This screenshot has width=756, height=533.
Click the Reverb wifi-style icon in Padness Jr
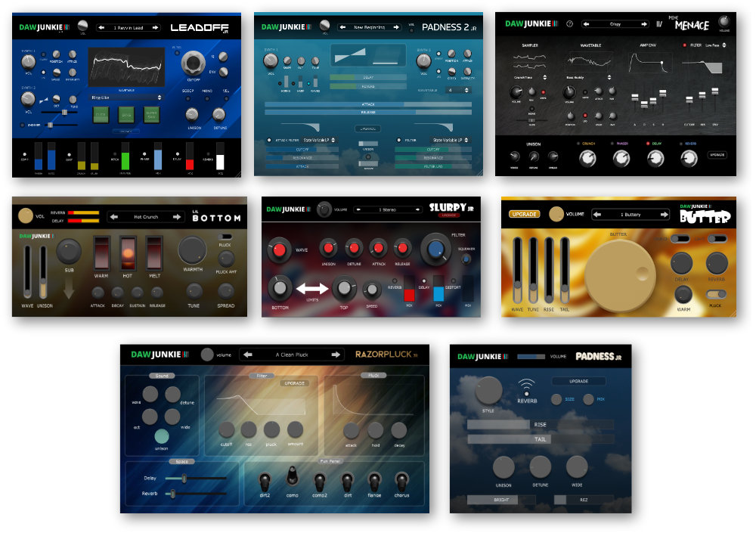point(526,386)
